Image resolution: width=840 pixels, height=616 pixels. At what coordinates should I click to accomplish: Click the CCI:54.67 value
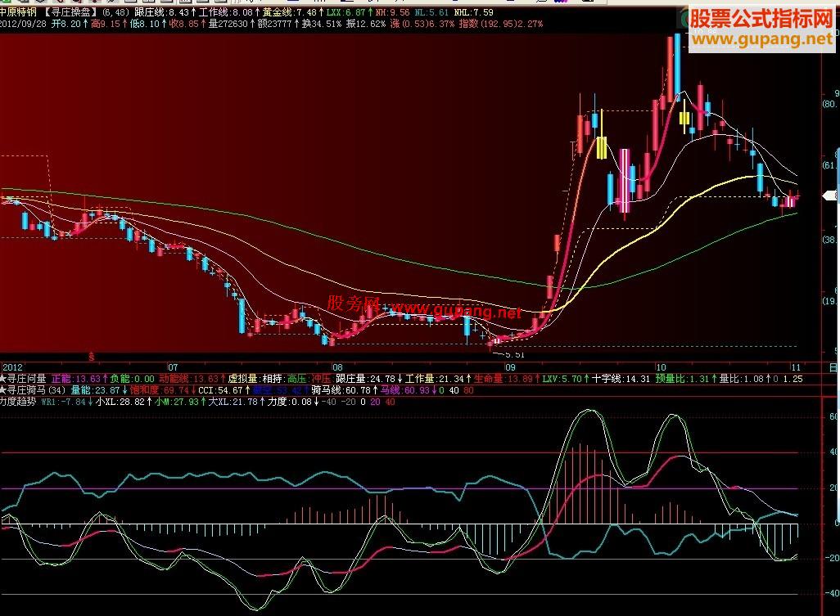coord(224,390)
